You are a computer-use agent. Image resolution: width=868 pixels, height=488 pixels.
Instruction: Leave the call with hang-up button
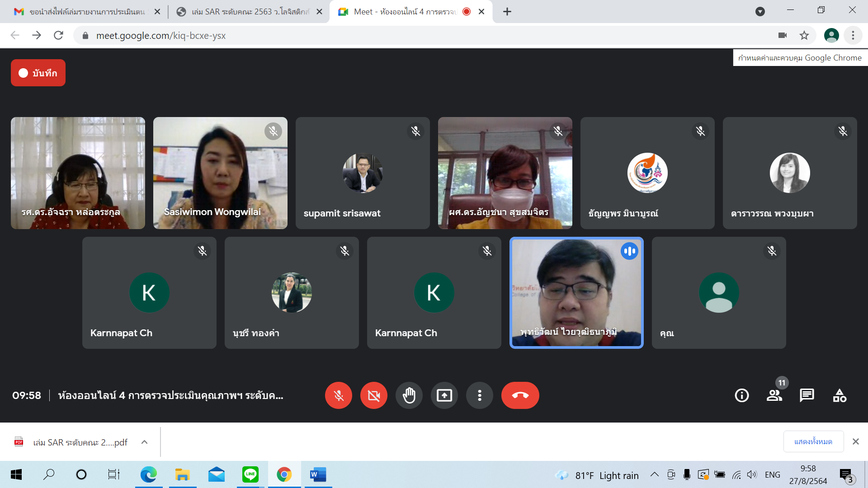[520, 395]
